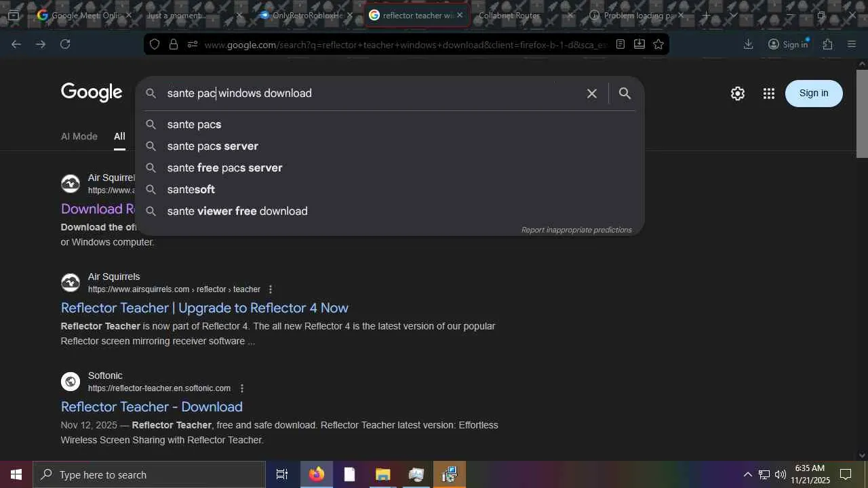Open Google quick settings gear
The height and width of the screenshot is (488, 868).
[x=738, y=94]
